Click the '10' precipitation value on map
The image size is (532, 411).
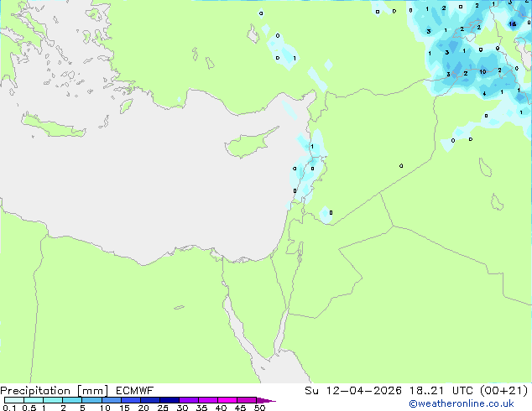[x=482, y=72]
